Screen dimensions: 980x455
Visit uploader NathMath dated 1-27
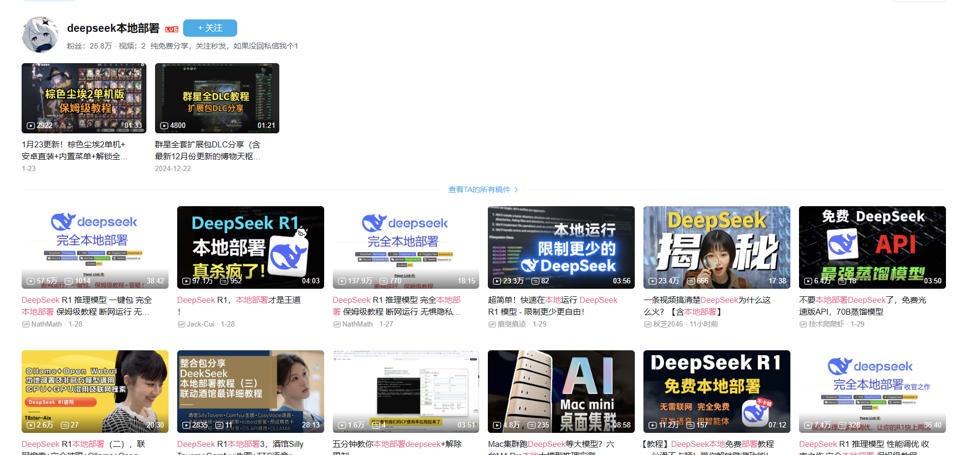click(358, 324)
